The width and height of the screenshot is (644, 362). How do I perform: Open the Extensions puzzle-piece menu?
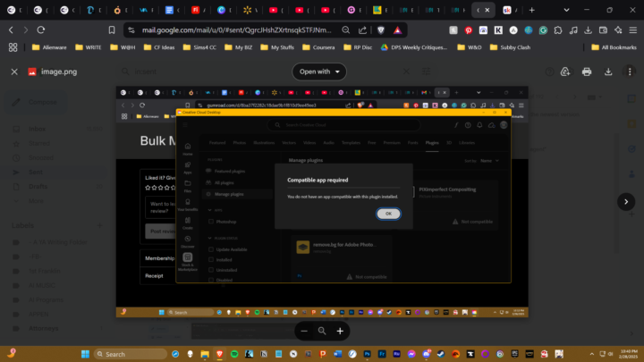tap(558, 30)
